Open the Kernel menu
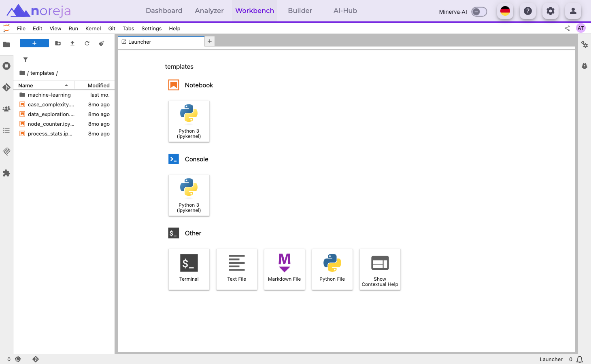The height and width of the screenshot is (364, 591). coord(93,28)
